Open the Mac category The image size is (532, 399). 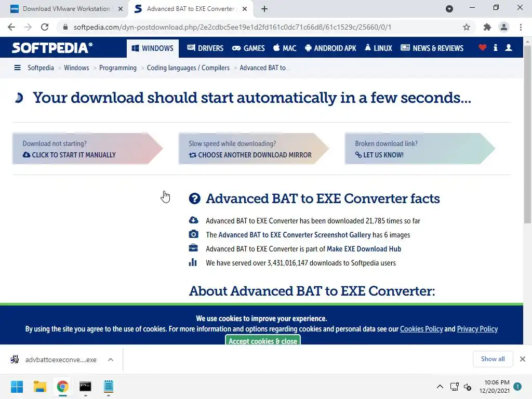pos(285,48)
